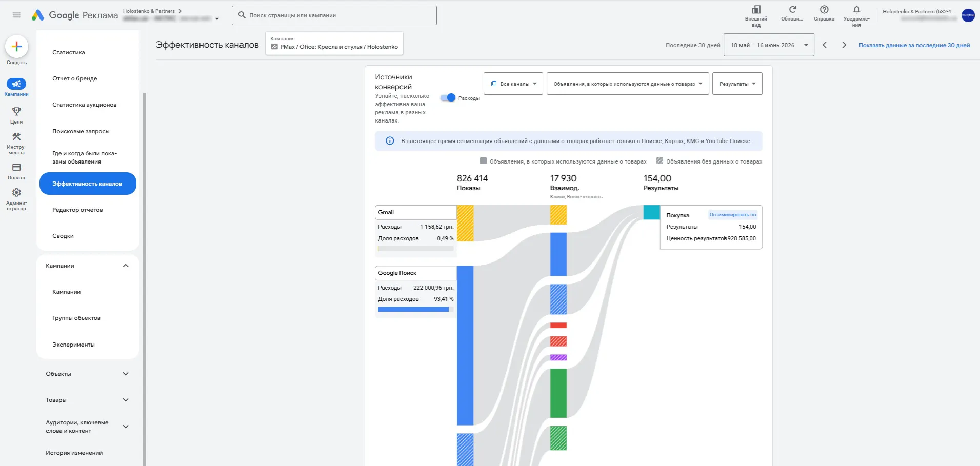This screenshot has width=980, height=466.
Task: Click the solid red interactions bar segment
Action: click(558, 326)
